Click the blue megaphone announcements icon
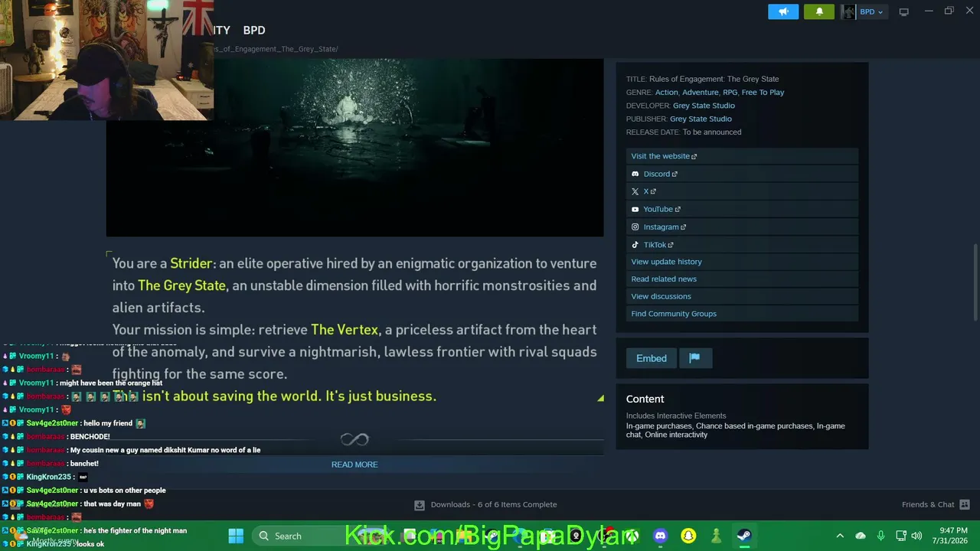The height and width of the screenshot is (551, 980). tap(783, 11)
